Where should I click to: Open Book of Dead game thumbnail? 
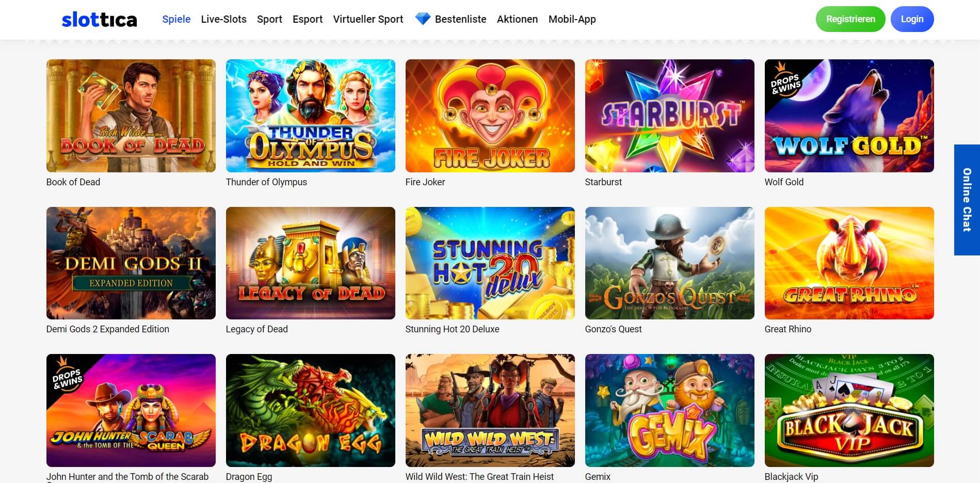tap(131, 116)
